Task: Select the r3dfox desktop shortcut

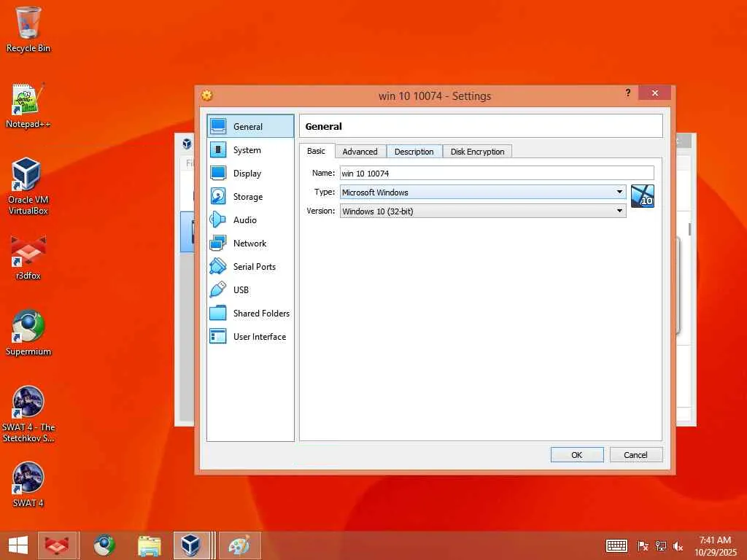Action: tap(28, 257)
